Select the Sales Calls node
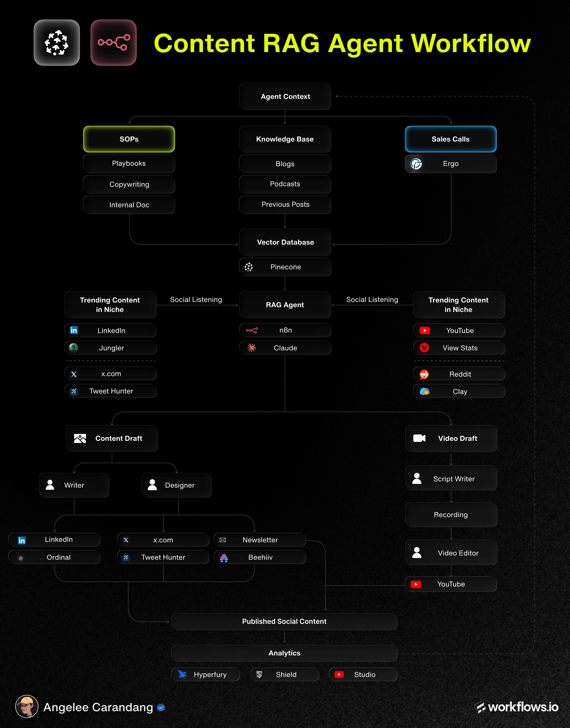Image resolution: width=570 pixels, height=728 pixels. click(x=451, y=139)
